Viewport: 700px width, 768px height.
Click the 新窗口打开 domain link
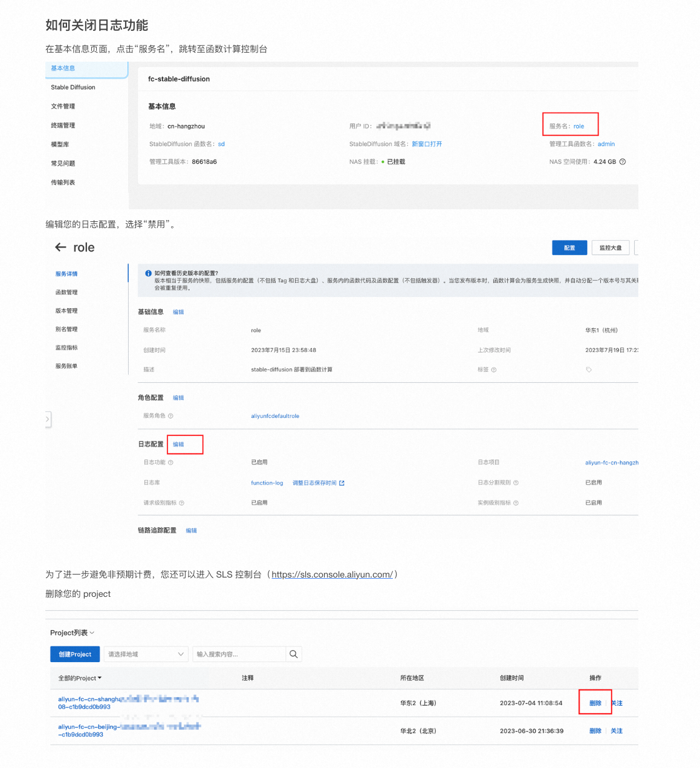(x=427, y=144)
